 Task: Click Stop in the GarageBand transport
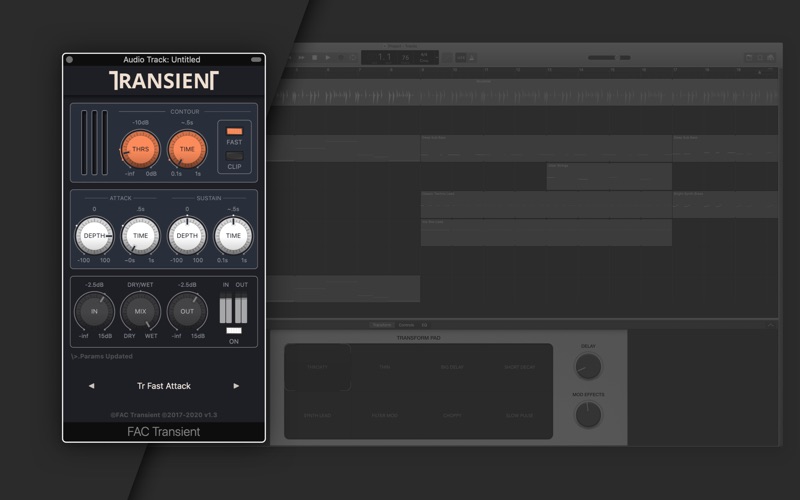coord(315,58)
